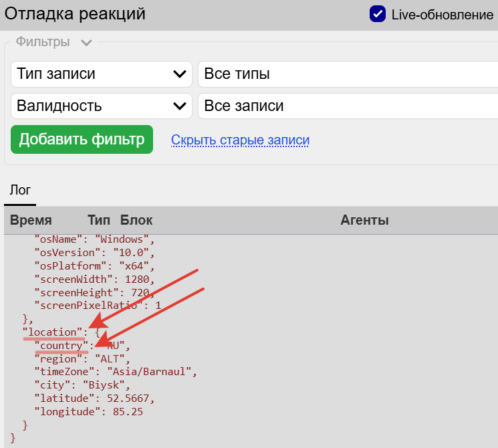Click the "location" key in the log

(x=52, y=332)
